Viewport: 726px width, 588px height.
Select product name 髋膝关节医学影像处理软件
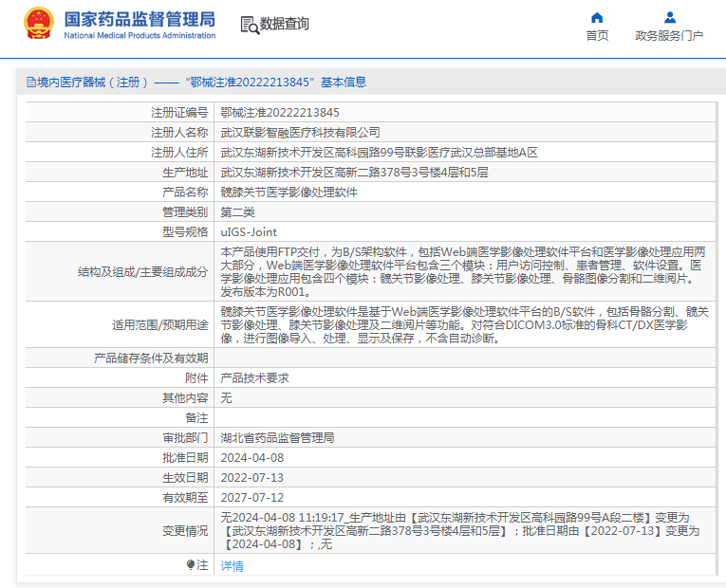[289, 192]
